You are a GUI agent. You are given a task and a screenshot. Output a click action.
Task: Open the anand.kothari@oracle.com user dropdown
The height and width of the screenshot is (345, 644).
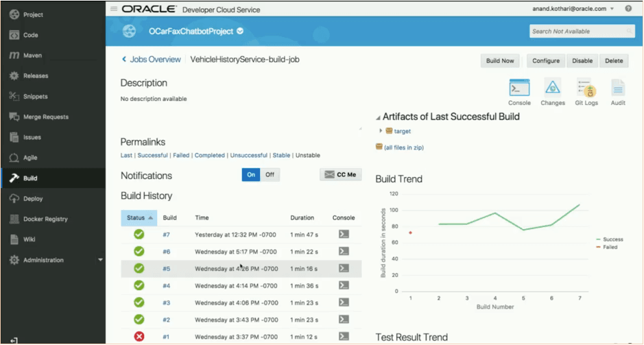[x=573, y=9]
